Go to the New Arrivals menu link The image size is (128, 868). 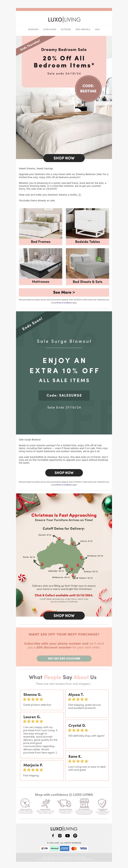coord(83,29)
